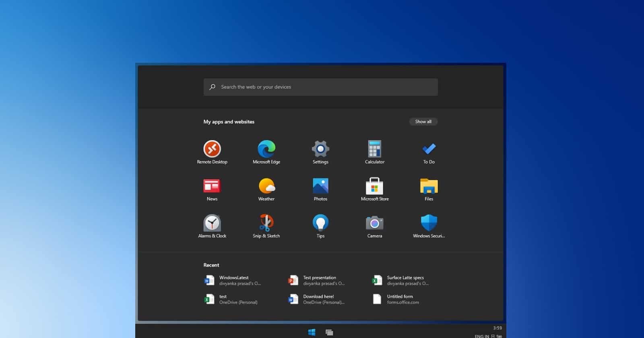Open the News app

pyautogui.click(x=212, y=190)
